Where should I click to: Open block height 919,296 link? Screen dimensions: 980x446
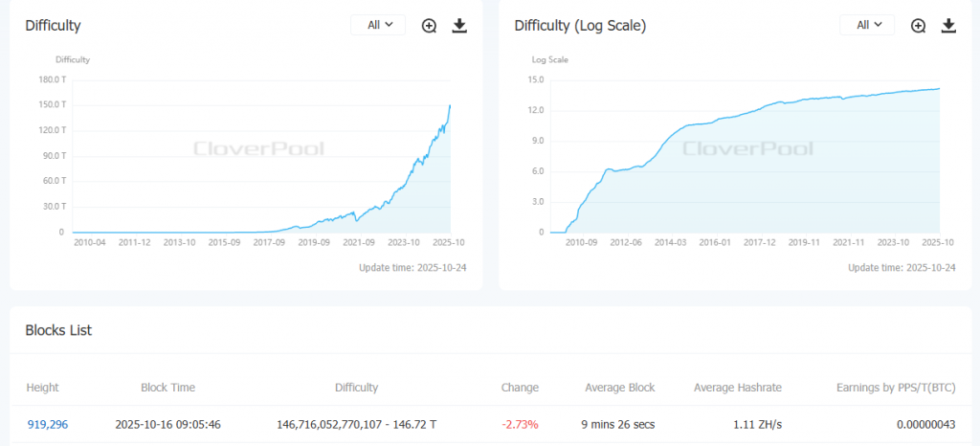(x=47, y=424)
